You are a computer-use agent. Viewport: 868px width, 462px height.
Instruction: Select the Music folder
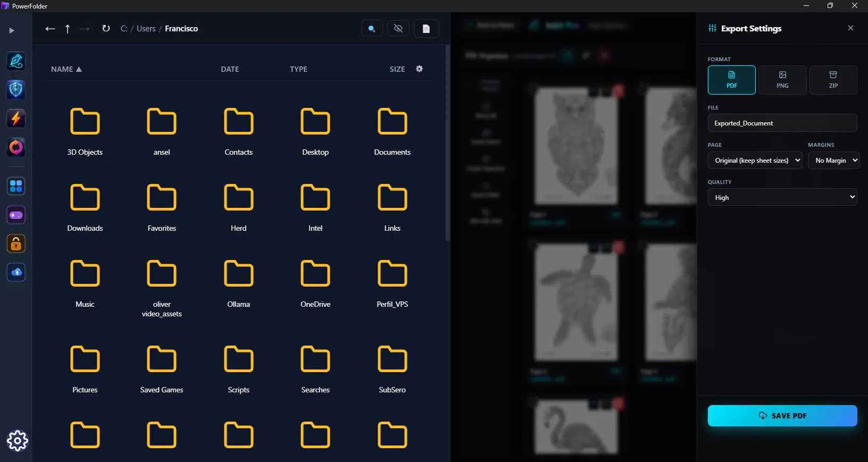(85, 284)
